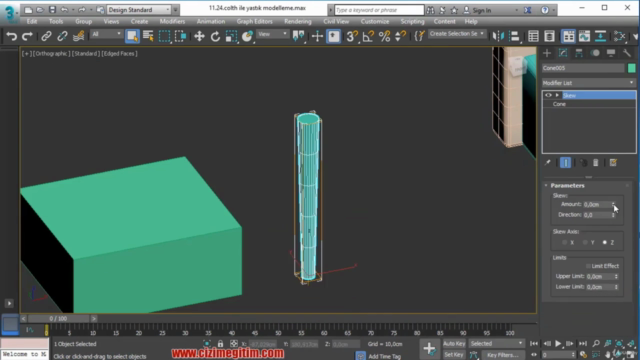
Task: Open Design Standard workspace dropdown
Action: [139, 10]
